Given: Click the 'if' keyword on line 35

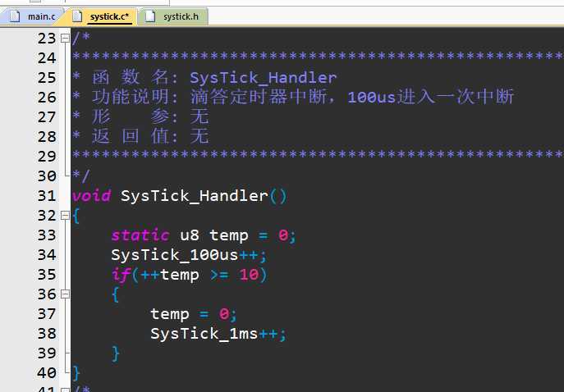Looking at the screenshot, I should pos(121,275).
